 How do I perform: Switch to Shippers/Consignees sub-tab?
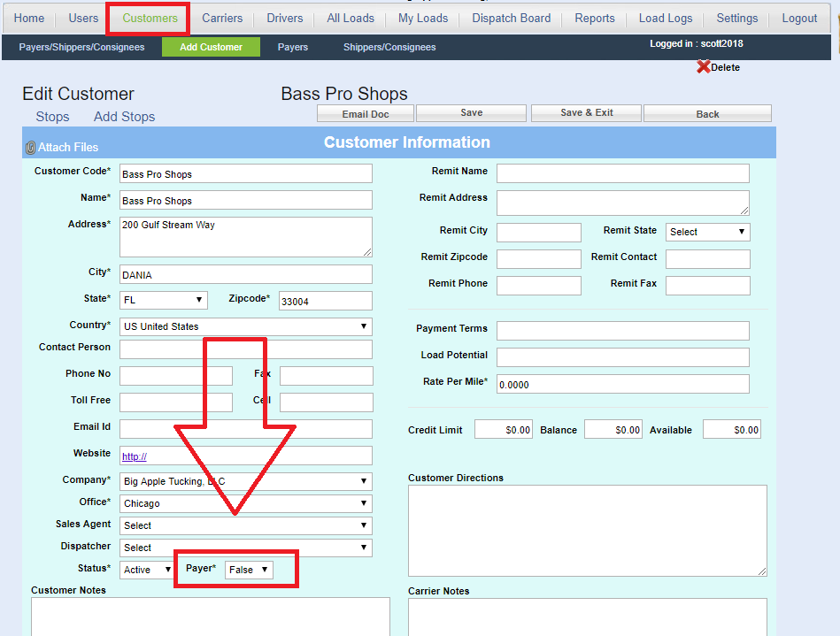coord(389,48)
